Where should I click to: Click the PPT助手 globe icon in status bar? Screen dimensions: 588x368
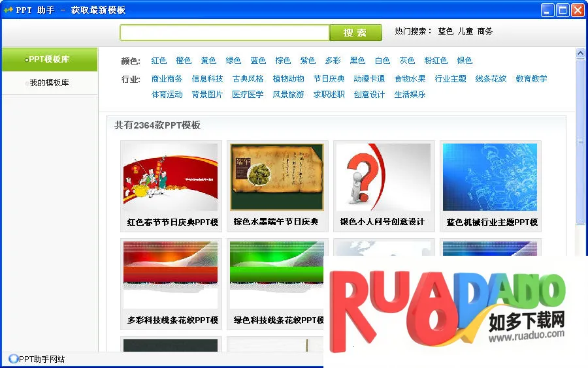click(x=13, y=359)
